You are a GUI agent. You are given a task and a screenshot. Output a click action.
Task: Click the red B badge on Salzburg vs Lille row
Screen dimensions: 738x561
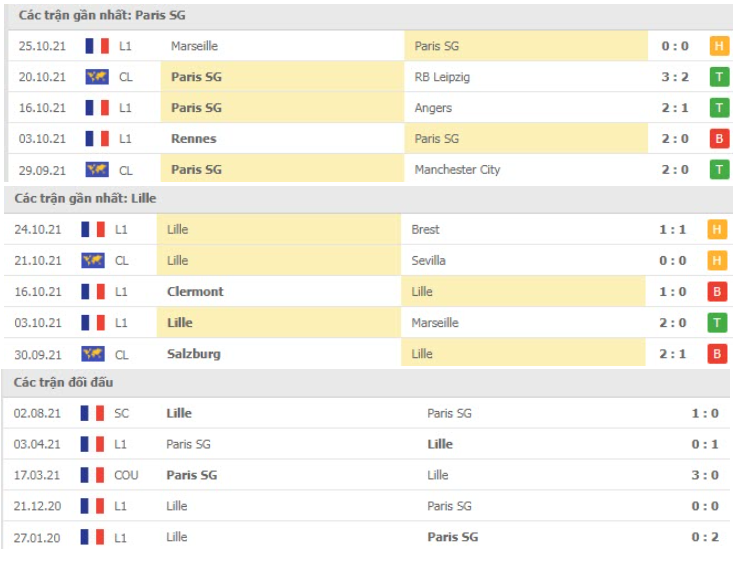[716, 354]
